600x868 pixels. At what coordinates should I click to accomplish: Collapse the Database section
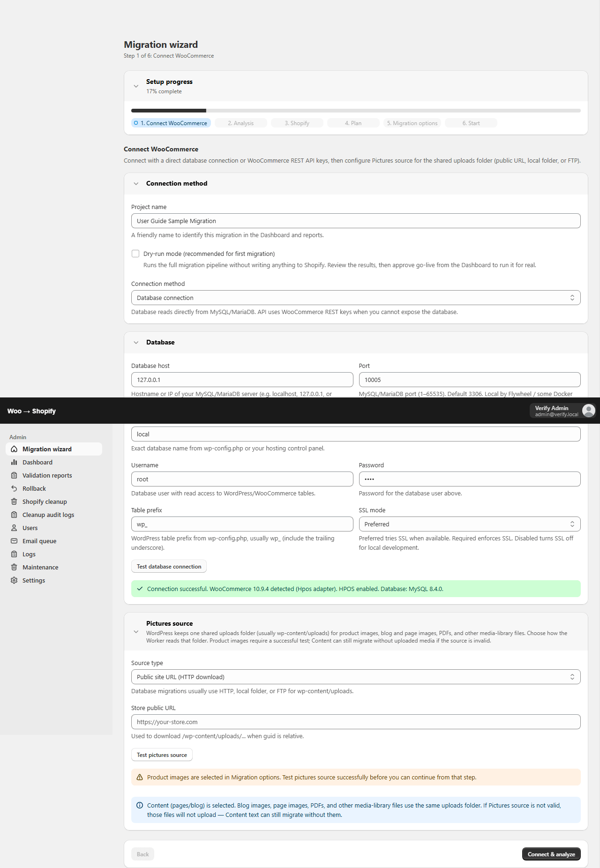coord(136,343)
